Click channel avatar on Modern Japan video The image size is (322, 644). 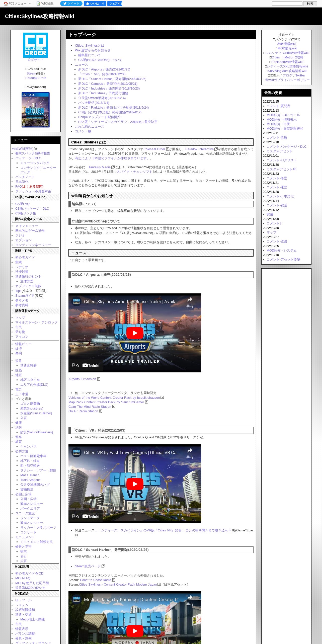point(76,599)
